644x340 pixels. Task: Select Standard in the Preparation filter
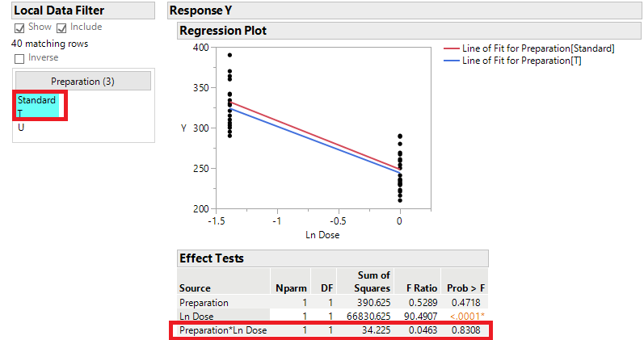[37, 100]
